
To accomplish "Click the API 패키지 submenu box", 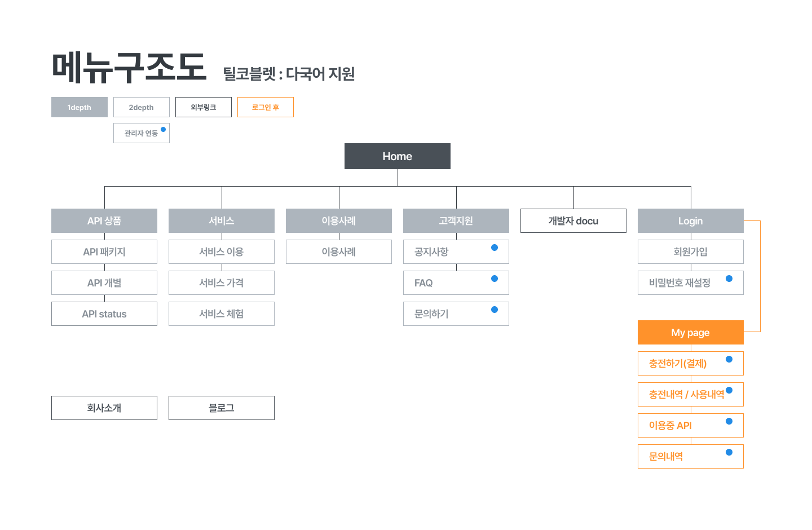I will pyautogui.click(x=104, y=252).
